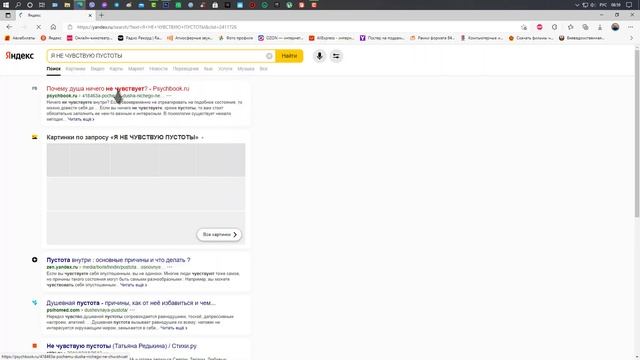Open the AliExpress bookmark
This screenshot has height=360, width=640.
[x=331, y=38]
